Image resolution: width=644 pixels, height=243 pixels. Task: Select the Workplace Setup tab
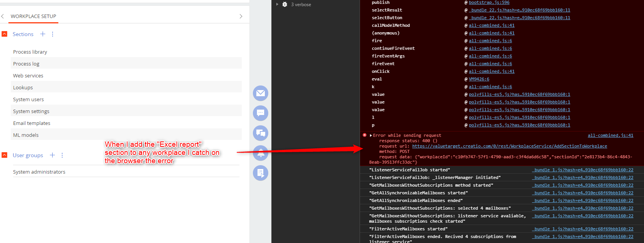[33, 16]
